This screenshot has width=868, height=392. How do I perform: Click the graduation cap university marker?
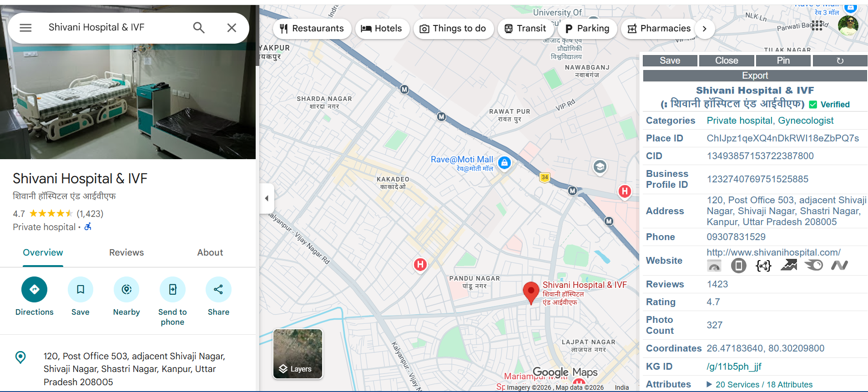600,167
